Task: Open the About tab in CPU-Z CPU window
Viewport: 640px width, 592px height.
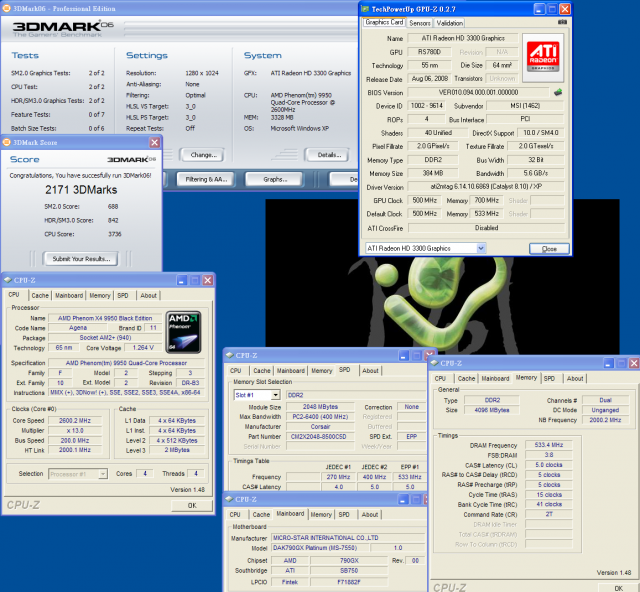Action: point(148,295)
